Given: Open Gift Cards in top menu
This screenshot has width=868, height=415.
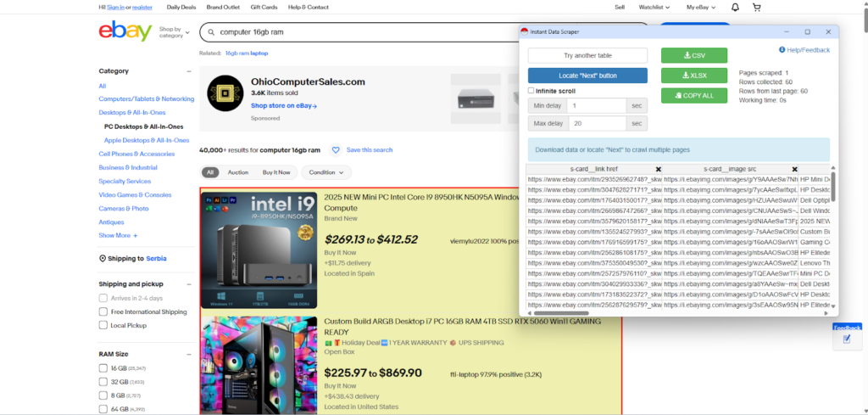Looking at the screenshot, I should pyautogui.click(x=264, y=7).
